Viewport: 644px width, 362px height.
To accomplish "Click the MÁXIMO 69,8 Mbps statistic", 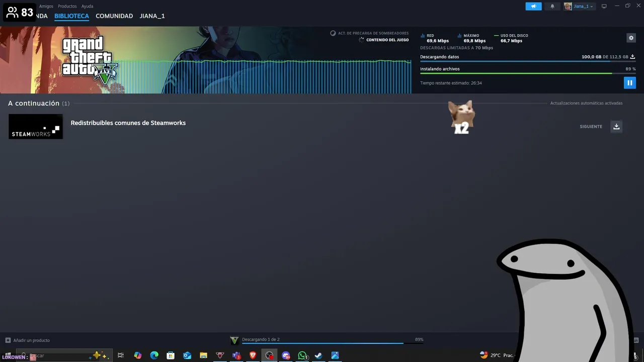I will 472,38.
